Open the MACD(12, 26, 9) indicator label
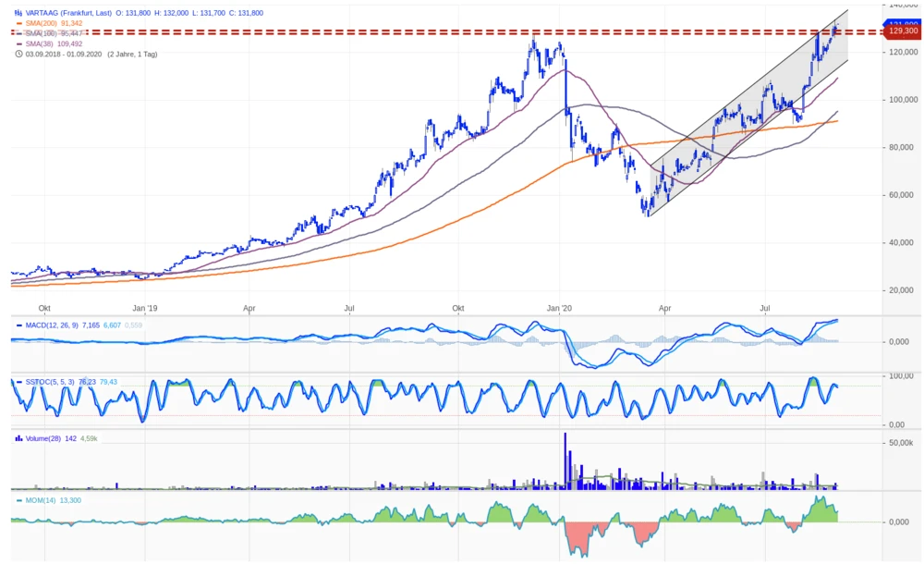Screen dimensions: 924x564 click(x=52, y=325)
